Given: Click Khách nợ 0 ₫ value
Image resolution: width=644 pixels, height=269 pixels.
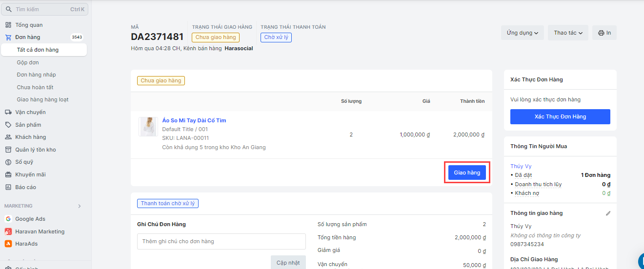Looking at the screenshot, I should [x=606, y=193].
